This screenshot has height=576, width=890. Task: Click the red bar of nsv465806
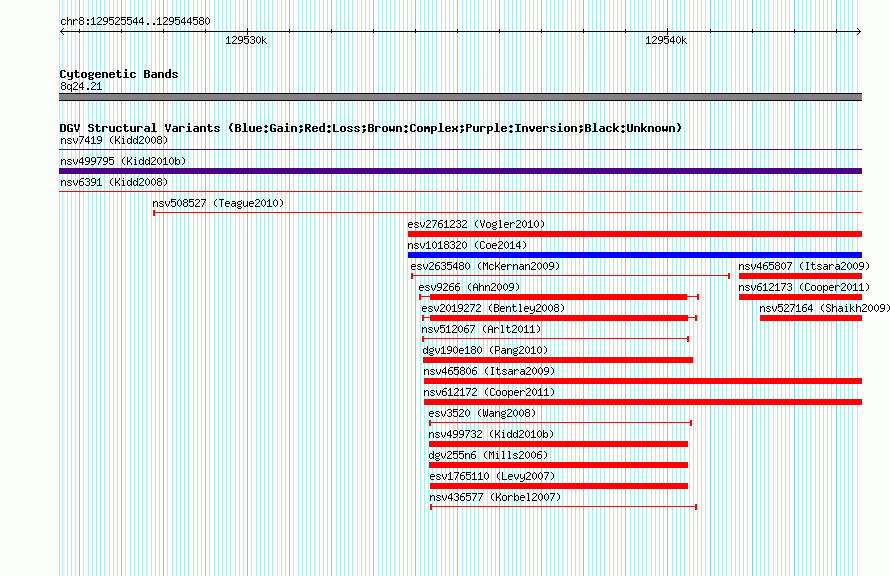coord(643,381)
